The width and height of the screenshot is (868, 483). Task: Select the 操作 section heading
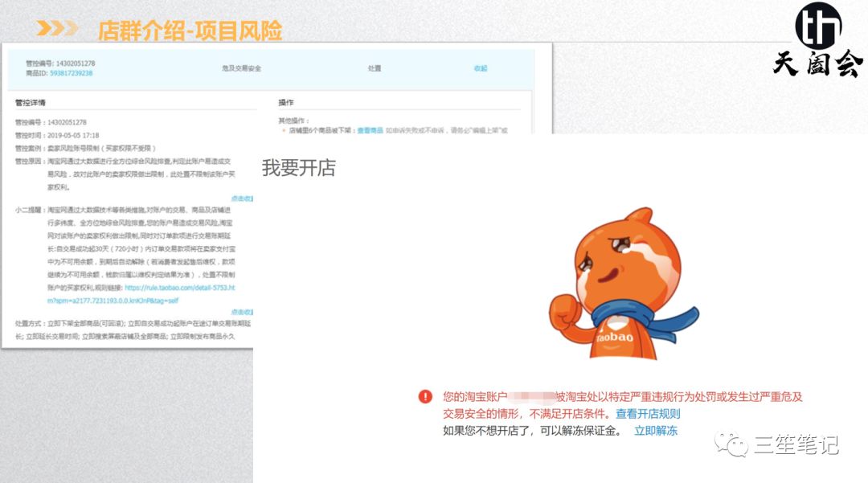285,102
